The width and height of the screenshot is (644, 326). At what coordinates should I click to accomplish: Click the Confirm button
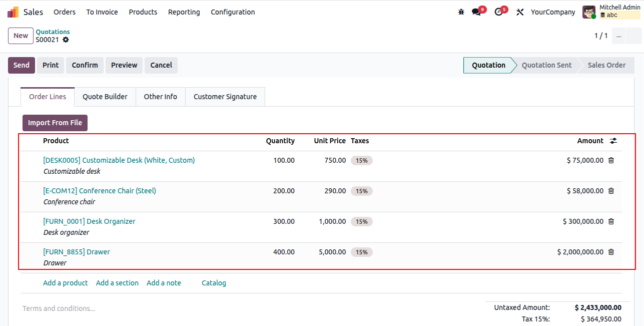coord(85,65)
